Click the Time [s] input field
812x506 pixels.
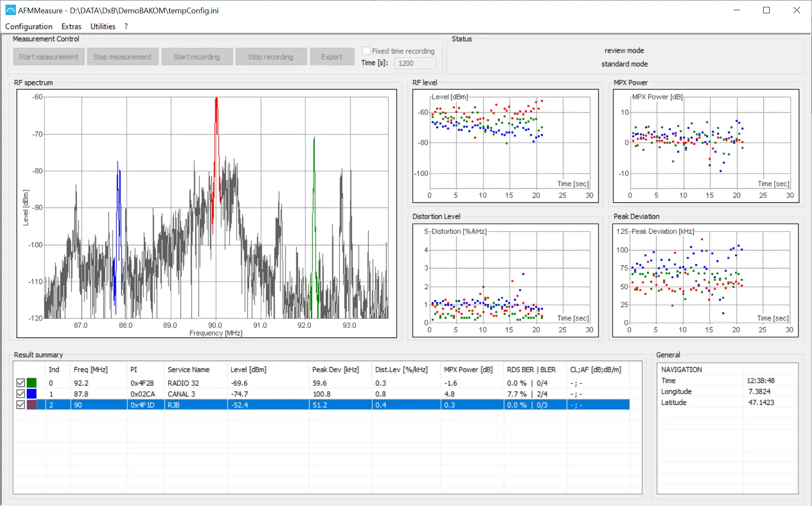[415, 63]
